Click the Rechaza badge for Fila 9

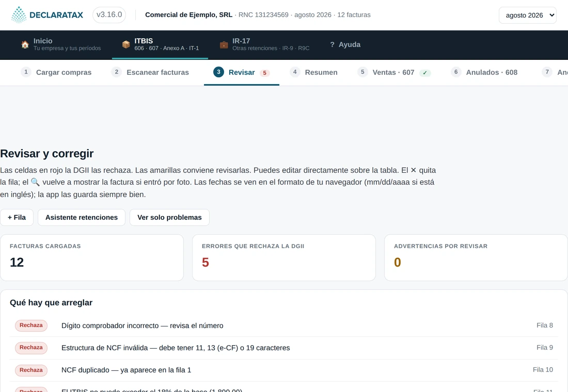click(31, 348)
